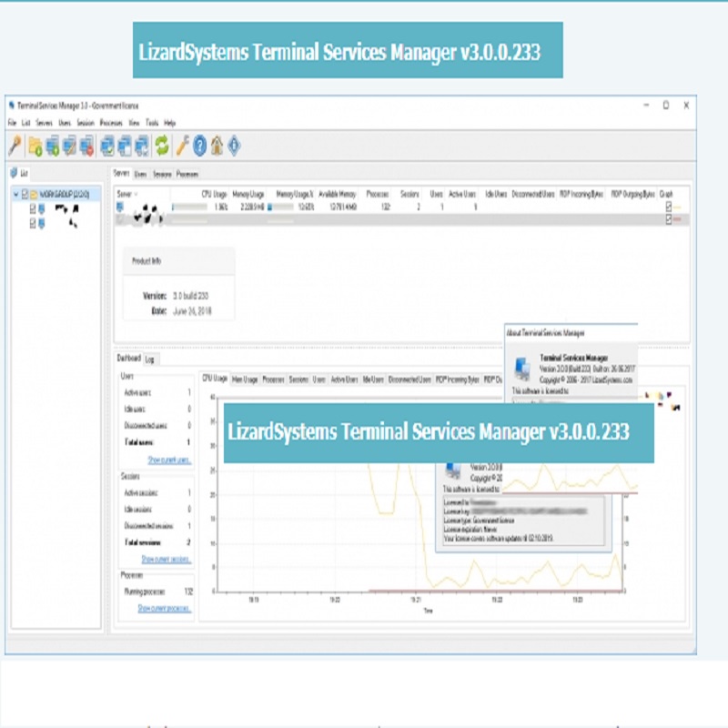Click the Memory Usage % bar in first row

tap(280, 207)
